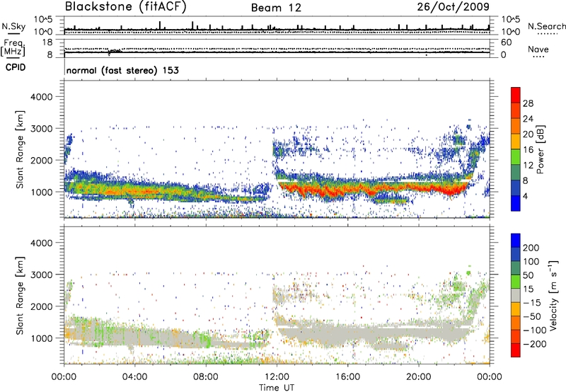Click the 16:00 time tick label
Image resolution: width=566 pixels, height=392 pixels.
coord(347,377)
